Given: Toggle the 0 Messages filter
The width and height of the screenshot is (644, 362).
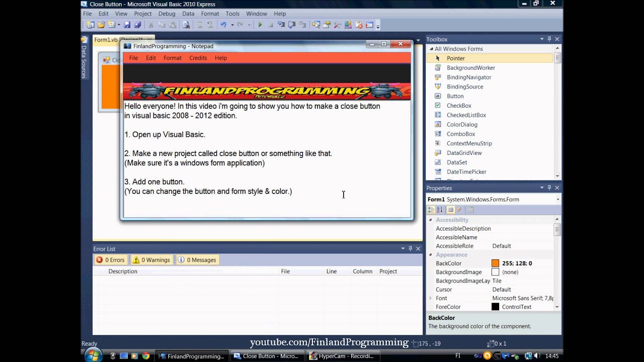Looking at the screenshot, I should [x=197, y=260].
